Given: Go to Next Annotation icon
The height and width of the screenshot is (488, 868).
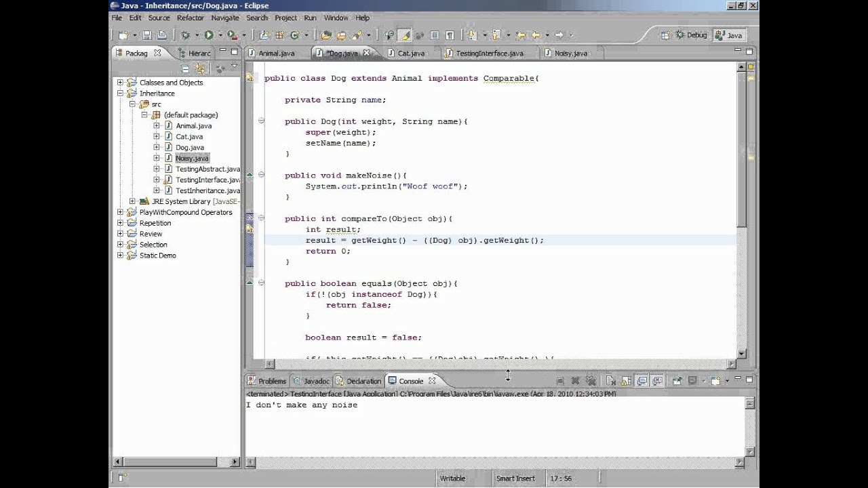Looking at the screenshot, I should (x=472, y=35).
